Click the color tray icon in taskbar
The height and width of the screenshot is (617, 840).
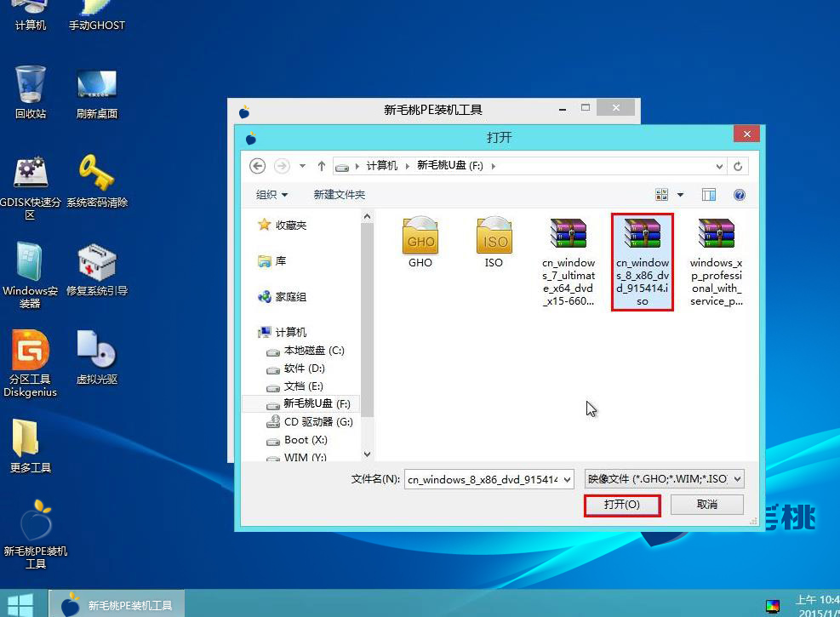coord(773,606)
